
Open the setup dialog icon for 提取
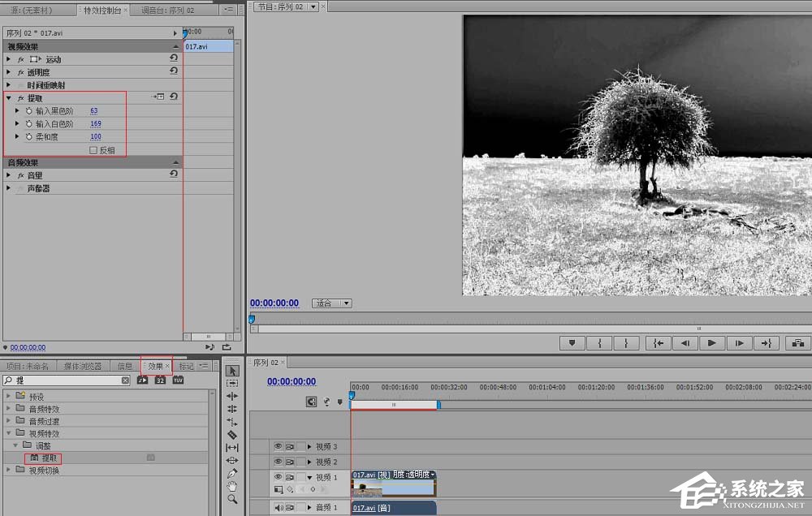pyautogui.click(x=159, y=97)
